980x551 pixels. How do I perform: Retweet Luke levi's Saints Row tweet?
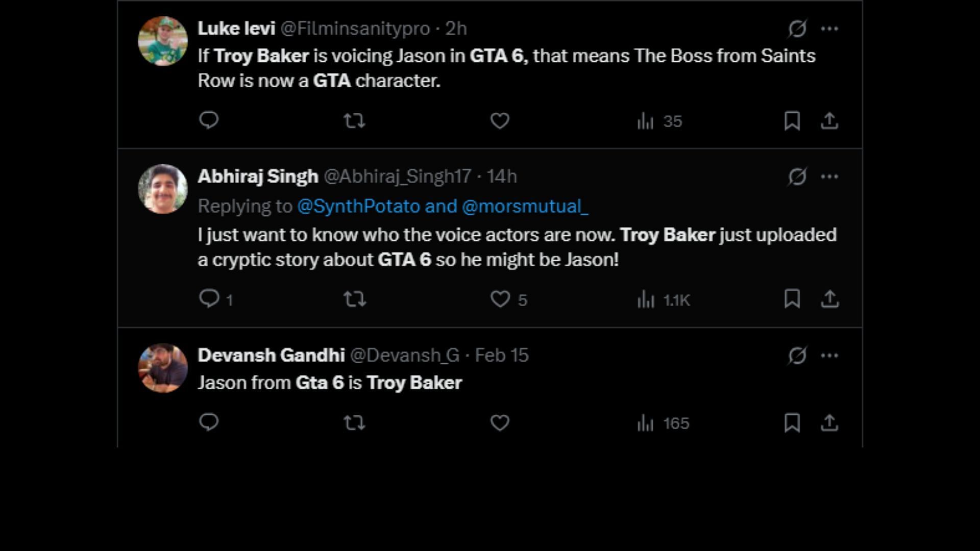[354, 121]
